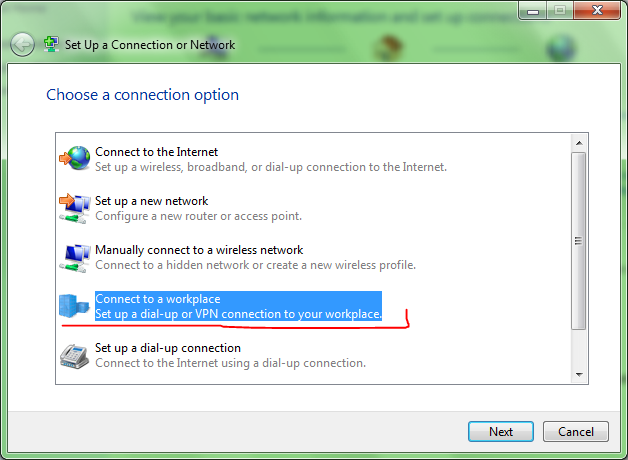Click the Connect to a workplace building icon

click(75, 306)
